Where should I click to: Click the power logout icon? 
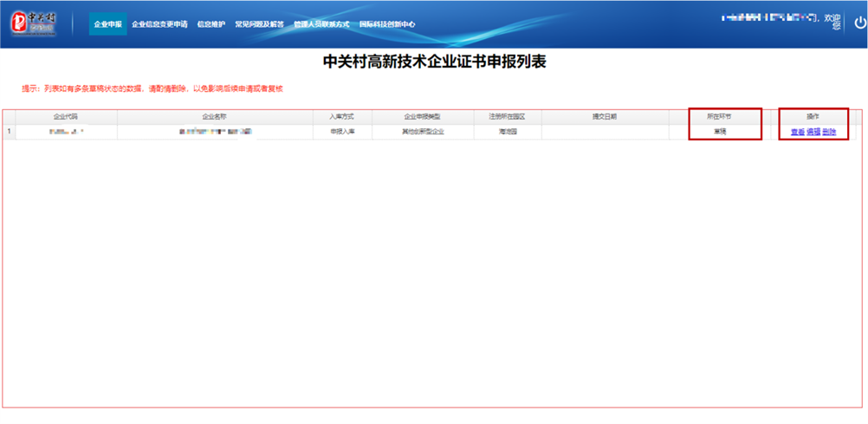859,23
